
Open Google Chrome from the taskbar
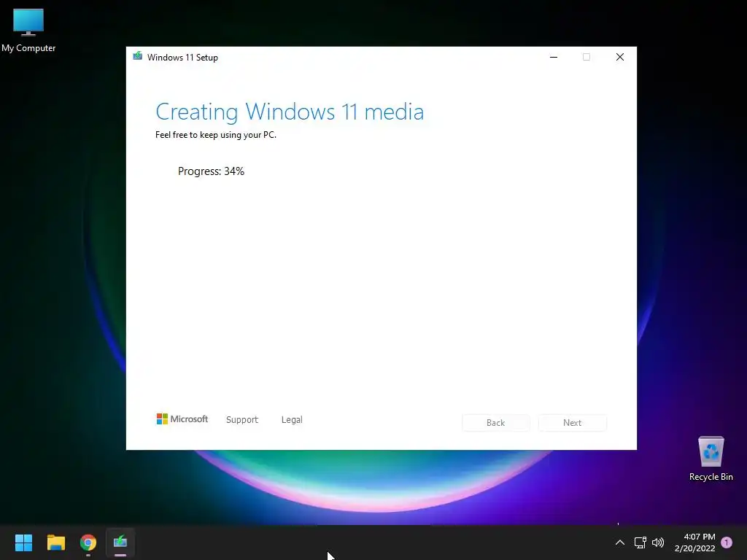coord(88,542)
